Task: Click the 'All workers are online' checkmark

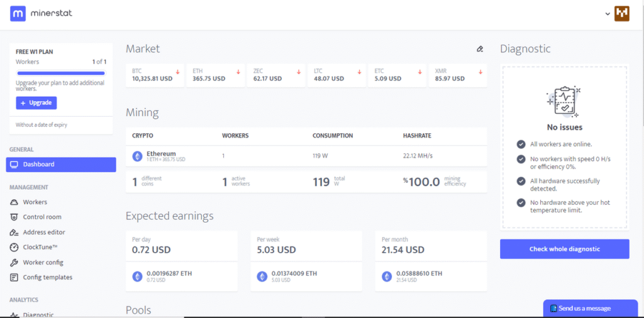Action: tap(521, 144)
